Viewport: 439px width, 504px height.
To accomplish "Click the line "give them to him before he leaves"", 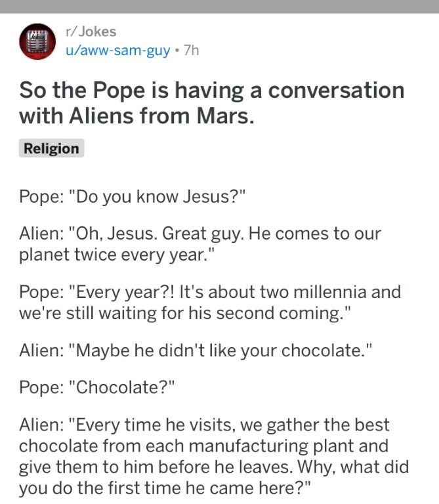I will pyautogui.click(x=214, y=467).
